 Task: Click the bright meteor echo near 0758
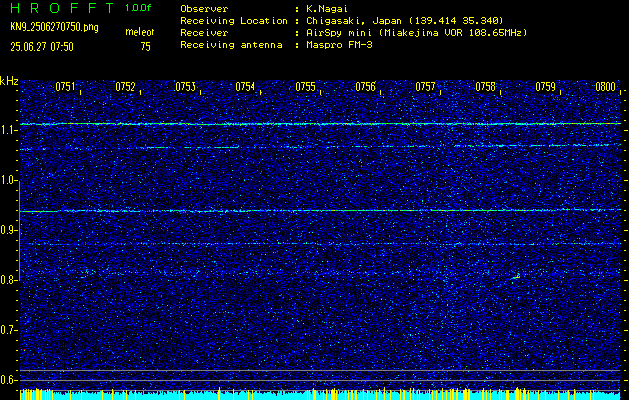pyautogui.click(x=517, y=276)
